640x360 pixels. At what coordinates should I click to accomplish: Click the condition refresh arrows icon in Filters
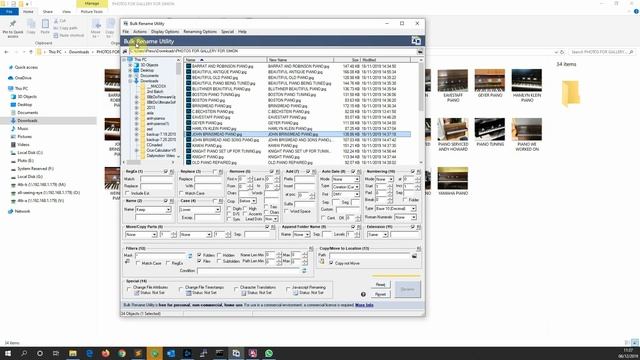(x=304, y=271)
